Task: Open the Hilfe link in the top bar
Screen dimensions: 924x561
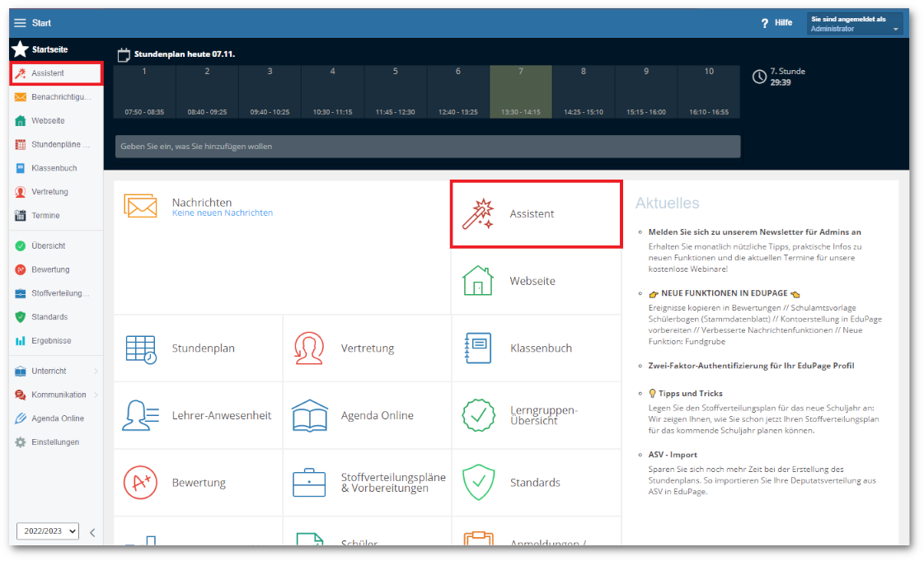Action: (783, 23)
